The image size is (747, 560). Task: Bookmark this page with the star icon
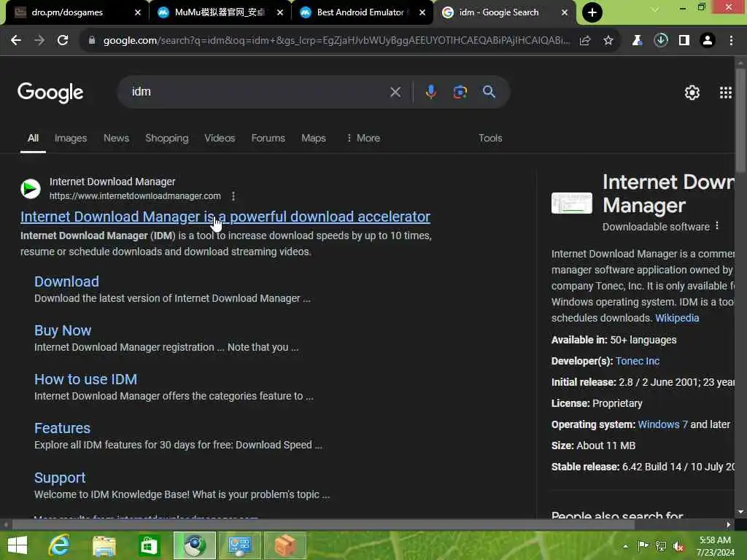[608, 41]
